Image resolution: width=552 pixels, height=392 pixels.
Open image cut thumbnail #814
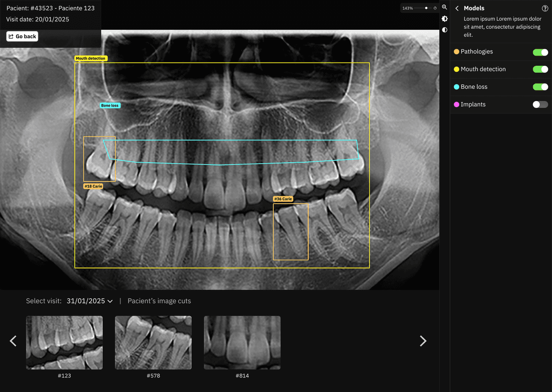(x=242, y=342)
